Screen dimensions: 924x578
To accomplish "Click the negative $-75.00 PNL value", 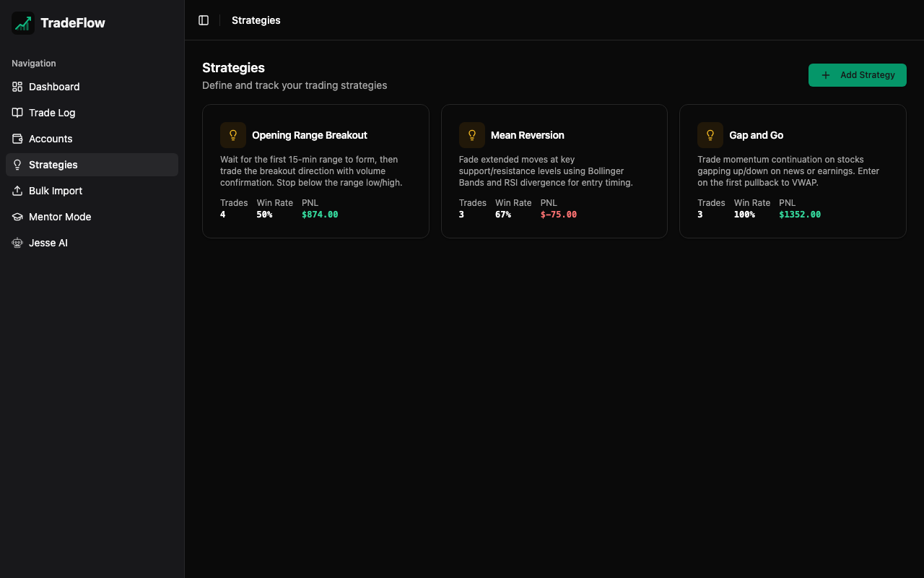I will [x=558, y=215].
